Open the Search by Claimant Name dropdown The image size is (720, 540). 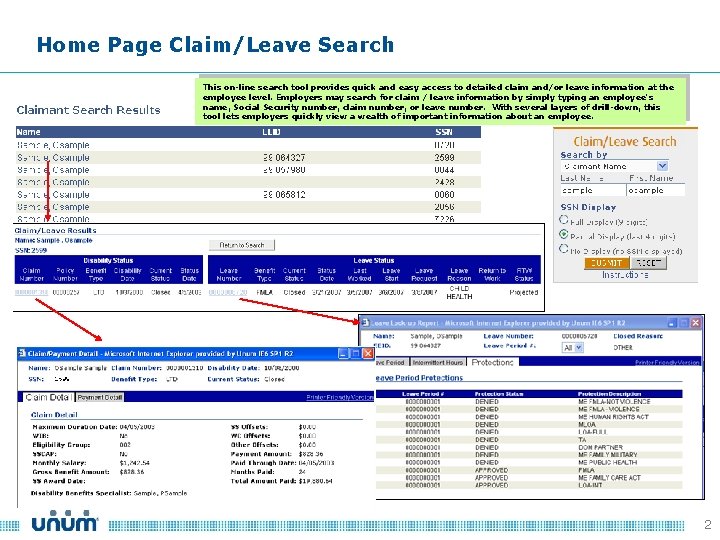pyautogui.click(x=615, y=166)
